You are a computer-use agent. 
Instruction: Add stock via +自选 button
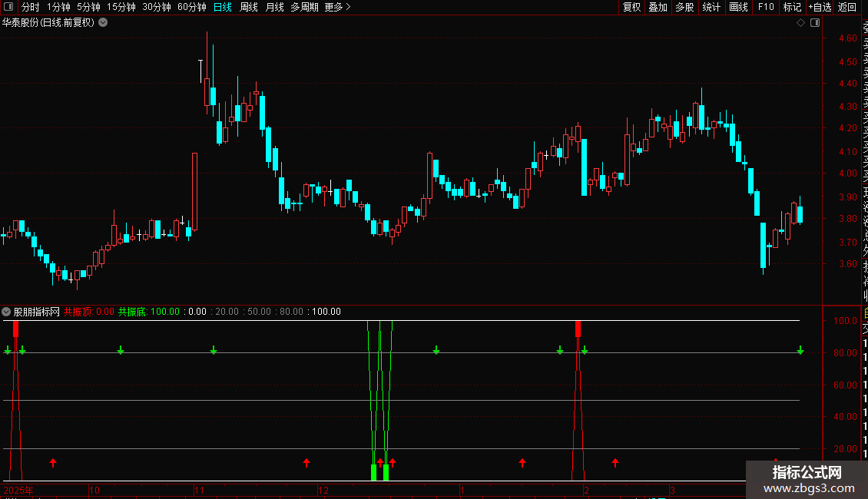click(x=820, y=7)
